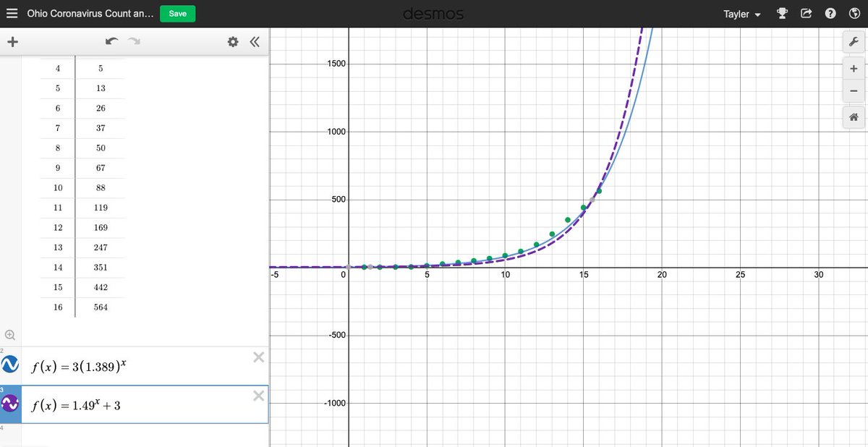
Task: Open the Tayler account dropdown
Action: (741, 14)
